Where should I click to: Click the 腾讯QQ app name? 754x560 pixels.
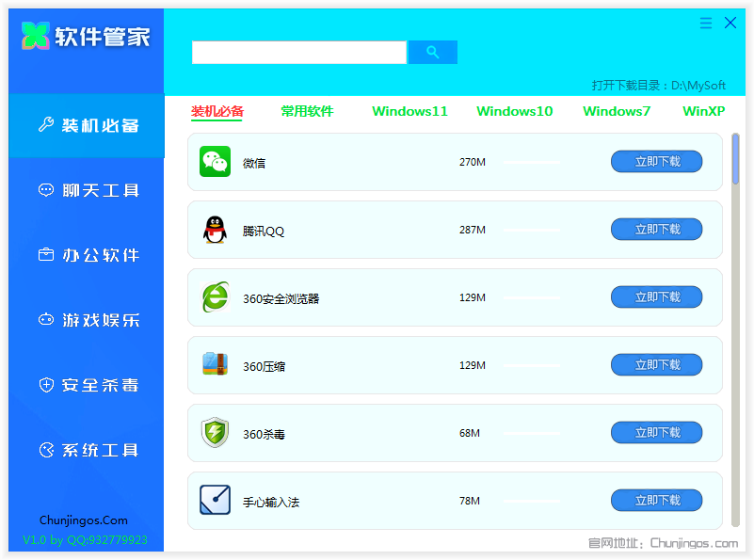coord(264,232)
